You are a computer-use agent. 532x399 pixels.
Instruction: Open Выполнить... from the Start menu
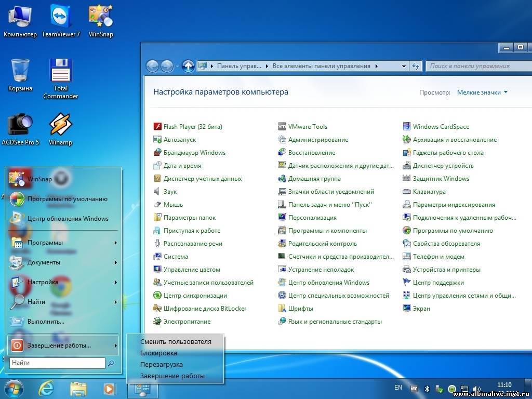pyautogui.click(x=63, y=321)
